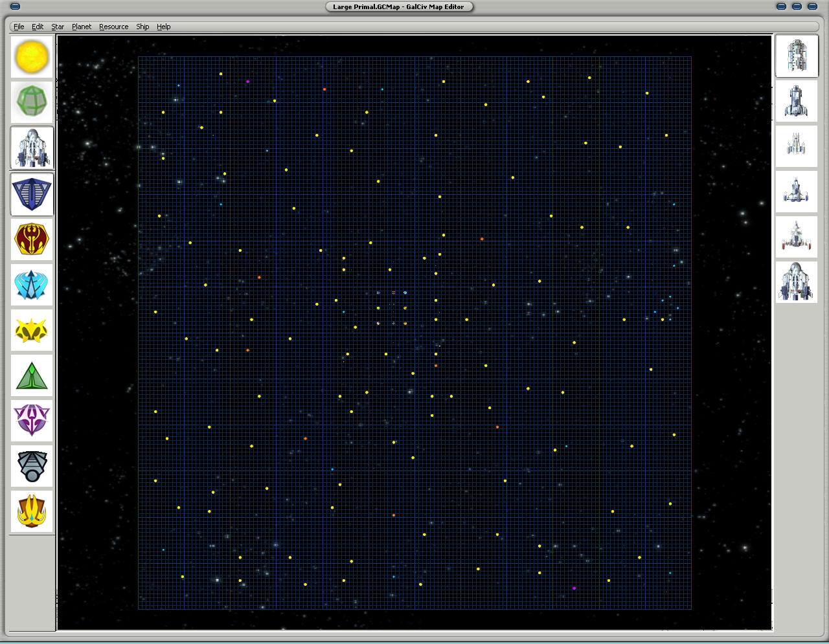Image resolution: width=829 pixels, height=644 pixels.
Task: Open the Resource menu
Action: 114,27
